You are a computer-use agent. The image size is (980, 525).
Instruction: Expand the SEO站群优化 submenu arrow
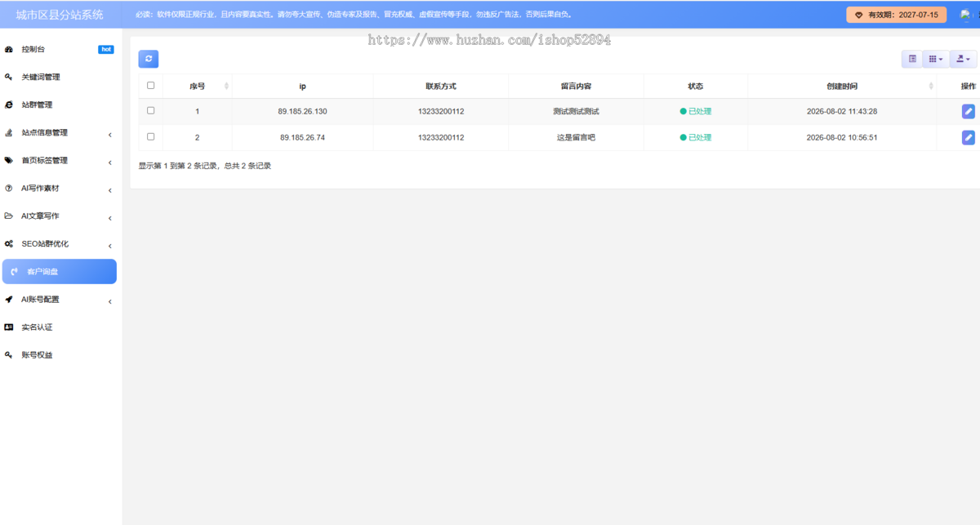click(110, 245)
